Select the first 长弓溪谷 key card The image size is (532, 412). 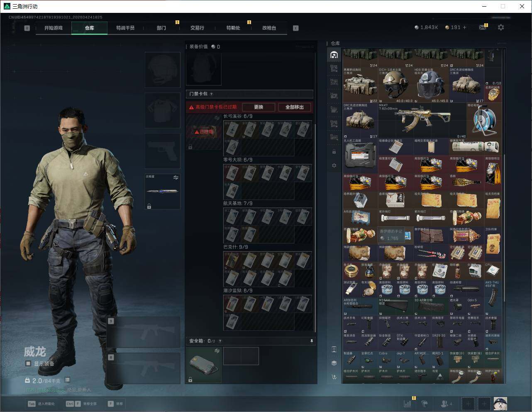tap(232, 129)
